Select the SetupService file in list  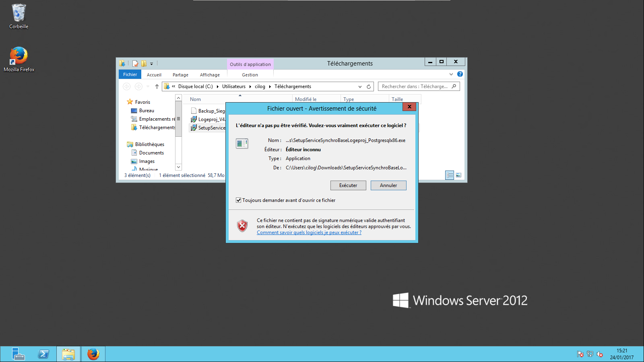pyautogui.click(x=208, y=128)
